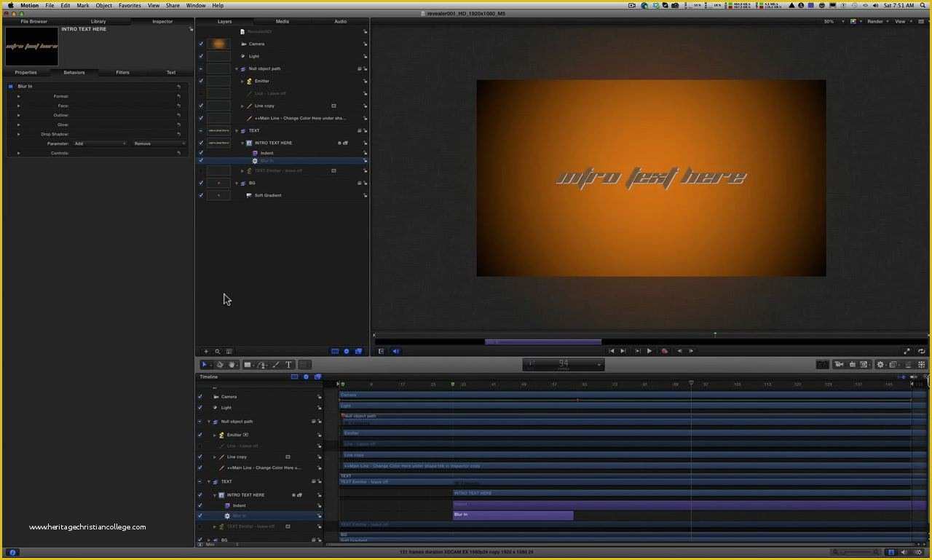Click the Apple menu logo
The image size is (932, 560).
click(10, 5)
